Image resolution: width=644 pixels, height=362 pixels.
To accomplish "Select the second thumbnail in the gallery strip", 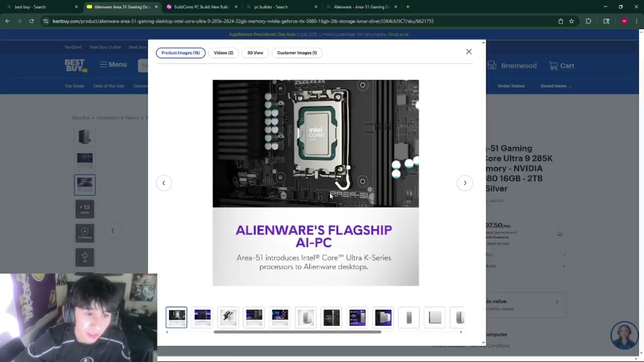I will 202,317.
